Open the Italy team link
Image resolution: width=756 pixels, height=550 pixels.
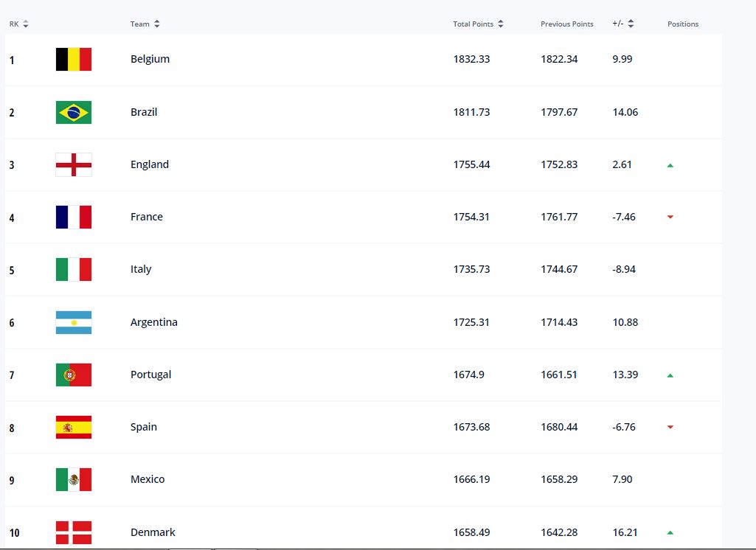pos(141,269)
